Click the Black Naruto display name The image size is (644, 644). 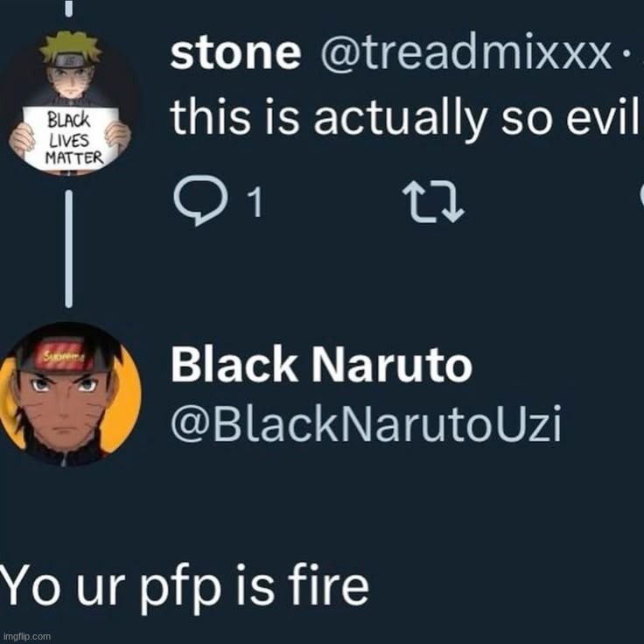point(321,364)
